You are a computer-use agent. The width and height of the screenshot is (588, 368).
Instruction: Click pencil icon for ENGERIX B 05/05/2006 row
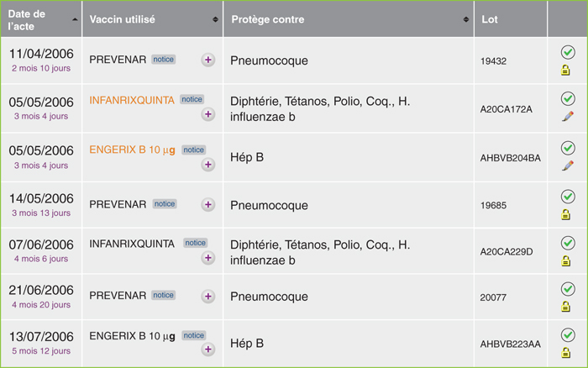click(568, 166)
